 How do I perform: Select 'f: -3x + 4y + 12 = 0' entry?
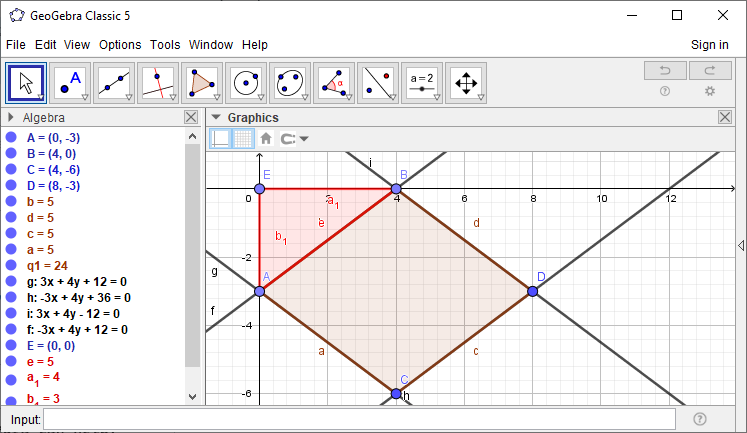[77, 330]
